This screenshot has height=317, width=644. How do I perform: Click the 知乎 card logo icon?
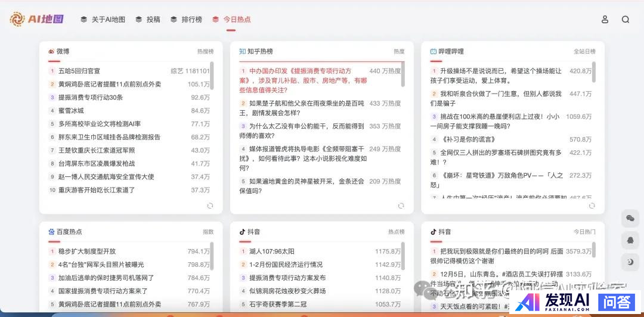(x=242, y=51)
